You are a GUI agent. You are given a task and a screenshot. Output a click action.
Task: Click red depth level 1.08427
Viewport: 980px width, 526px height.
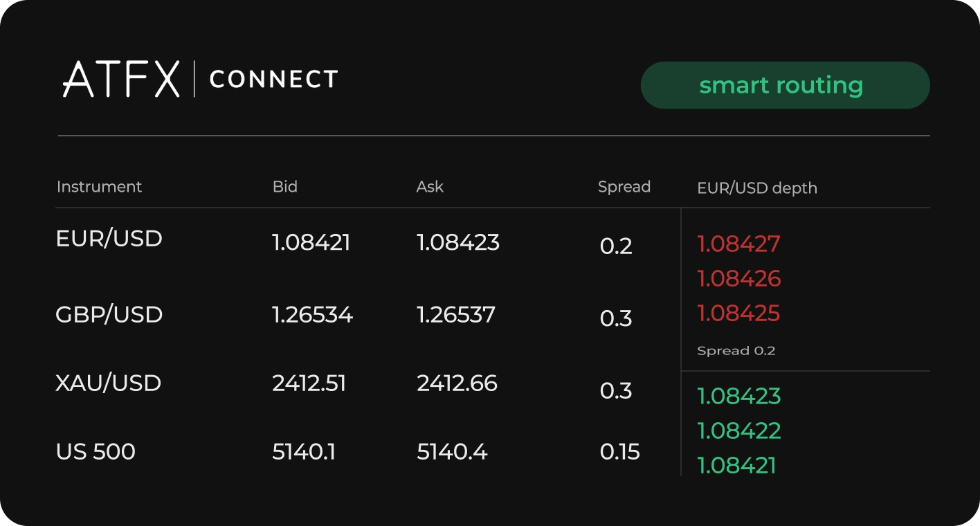(x=738, y=244)
